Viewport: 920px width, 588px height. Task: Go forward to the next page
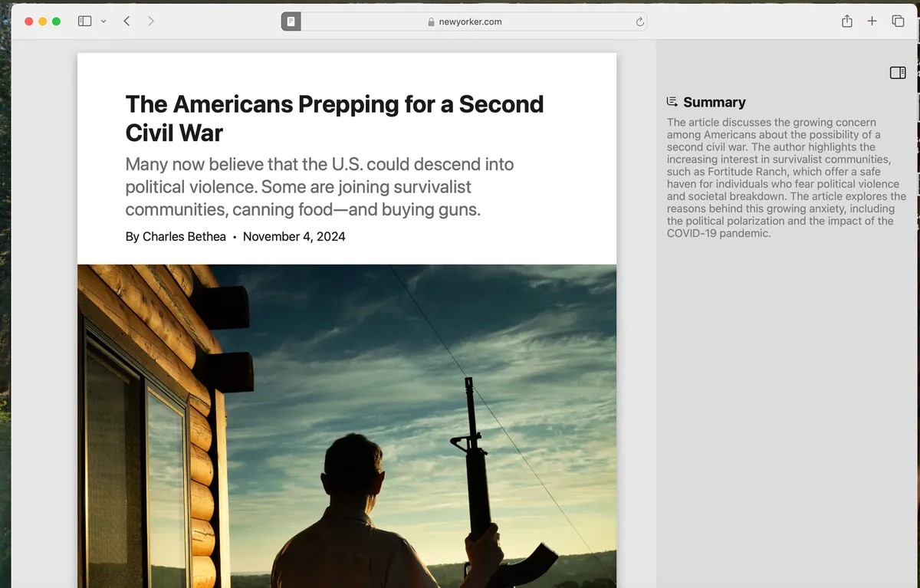[151, 21]
